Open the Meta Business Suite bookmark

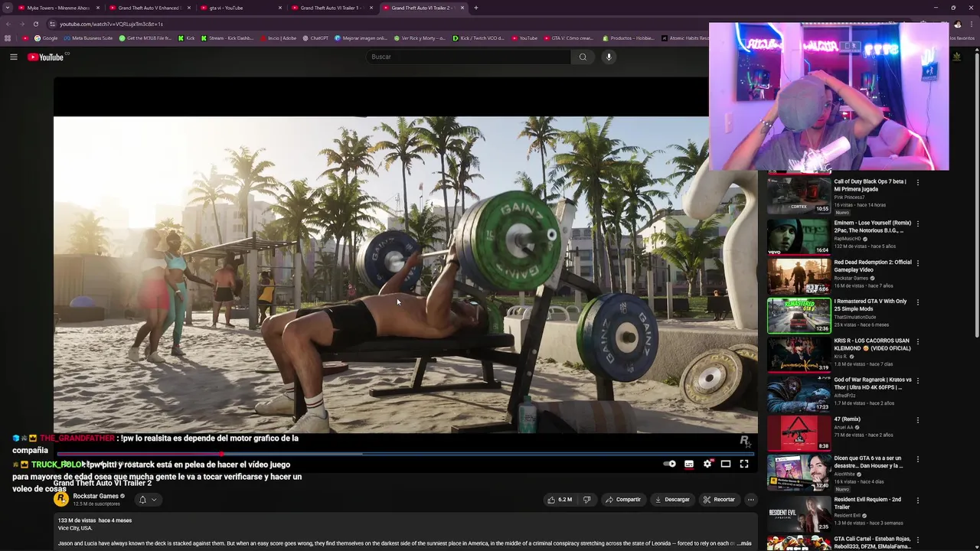[89, 38]
